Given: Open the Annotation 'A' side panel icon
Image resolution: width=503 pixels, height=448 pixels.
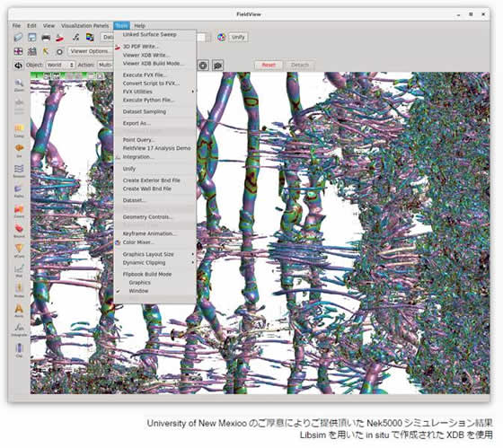Looking at the screenshot, I should pos(19,311).
